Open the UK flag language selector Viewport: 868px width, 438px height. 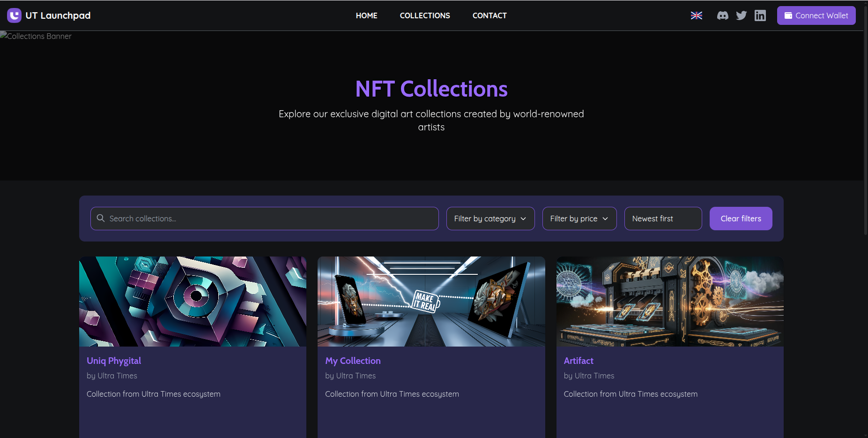pos(696,15)
